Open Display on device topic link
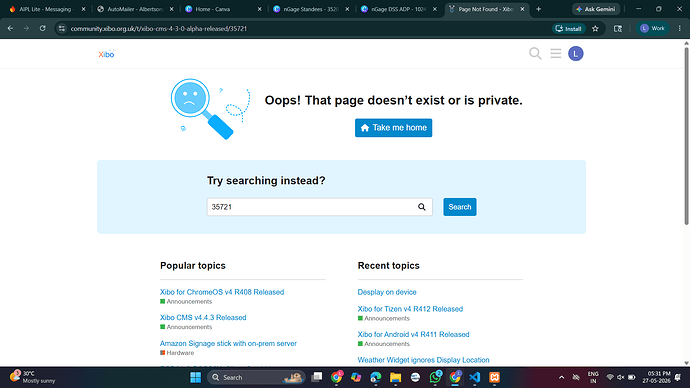 387,292
